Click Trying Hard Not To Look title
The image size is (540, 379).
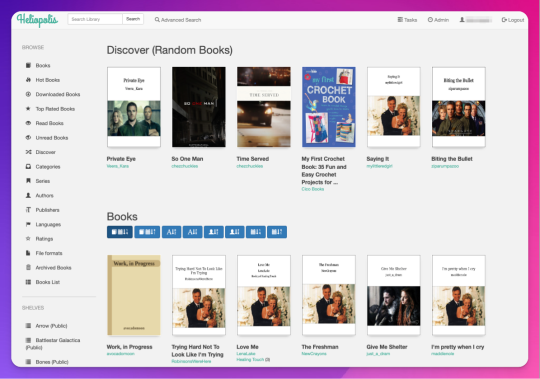click(x=197, y=351)
